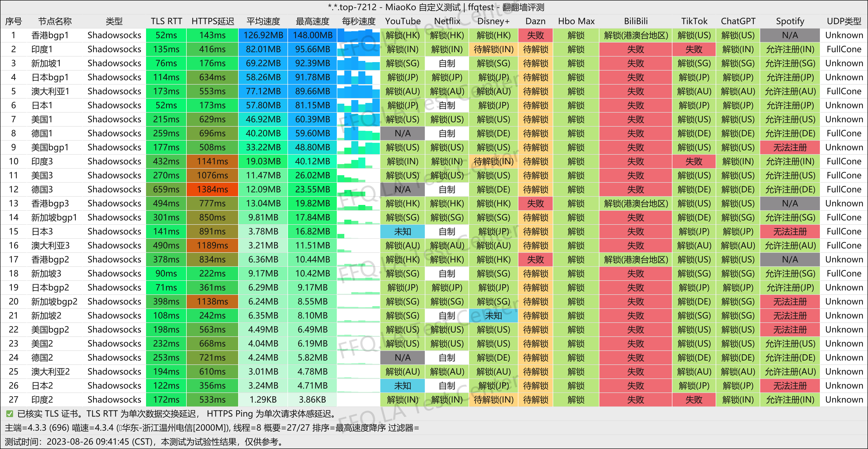Click the Netflix column header
Screen dimensions: 868x449
coord(447,21)
